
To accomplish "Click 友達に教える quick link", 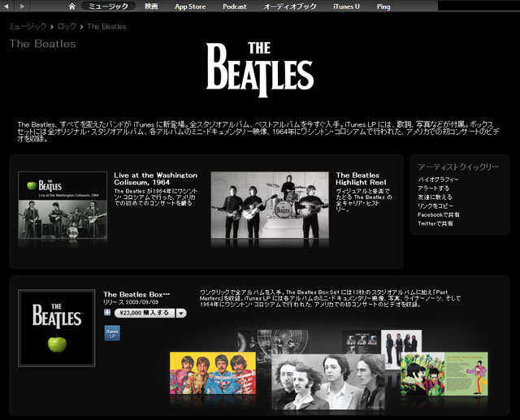I will pyautogui.click(x=435, y=197).
